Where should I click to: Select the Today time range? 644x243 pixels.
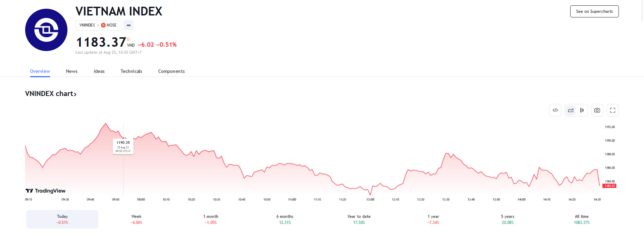pyautogui.click(x=62, y=219)
